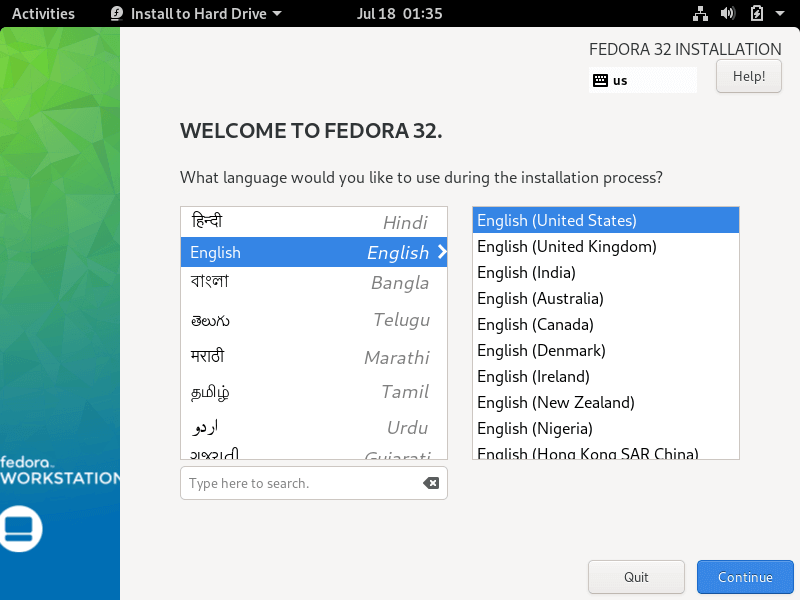Open the us keyboard layout indicator
The height and width of the screenshot is (600, 800).
(x=642, y=80)
